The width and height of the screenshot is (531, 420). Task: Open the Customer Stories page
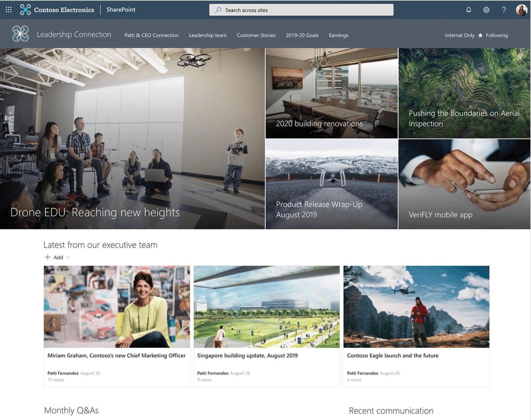pos(256,35)
